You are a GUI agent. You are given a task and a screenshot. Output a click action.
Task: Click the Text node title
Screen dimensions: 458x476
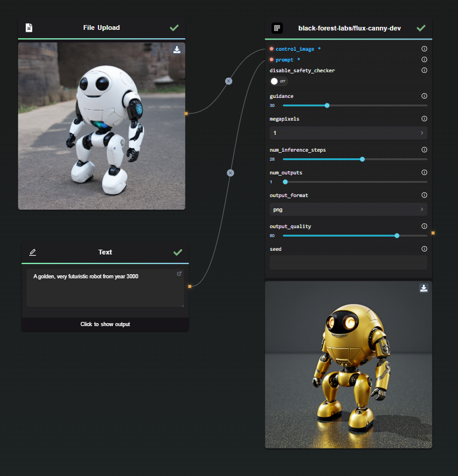(x=105, y=252)
